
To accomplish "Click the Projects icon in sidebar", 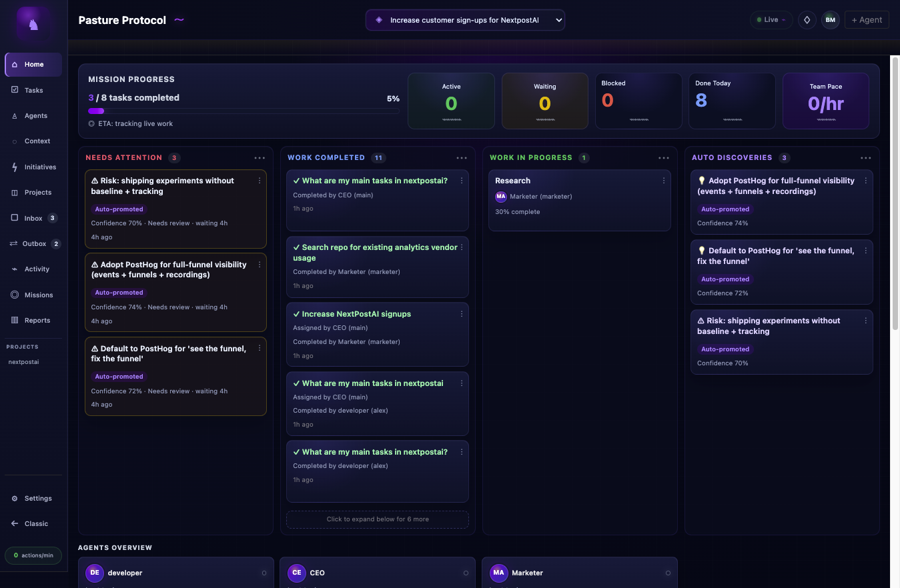I will click(x=15, y=193).
